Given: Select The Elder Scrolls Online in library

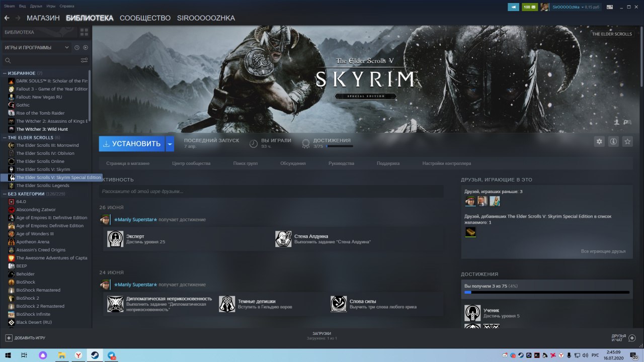Looking at the screenshot, I should pyautogui.click(x=40, y=161).
